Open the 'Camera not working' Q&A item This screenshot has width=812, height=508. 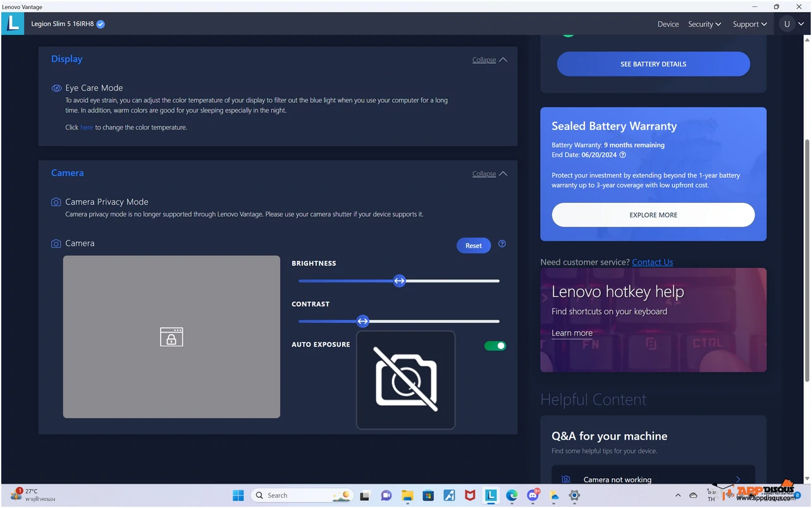click(x=653, y=480)
